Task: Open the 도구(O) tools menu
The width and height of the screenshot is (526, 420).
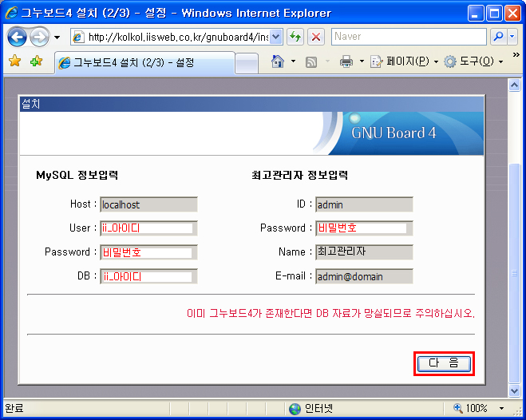Action: coord(473,61)
